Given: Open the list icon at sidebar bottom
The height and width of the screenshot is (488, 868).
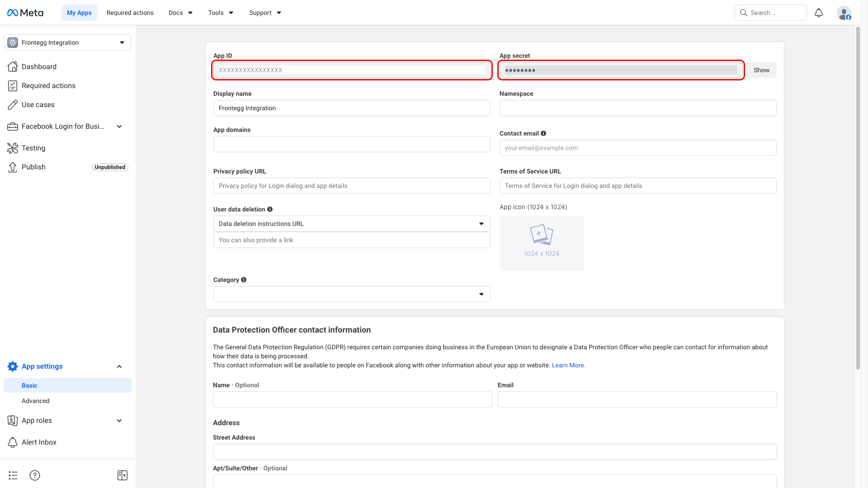Looking at the screenshot, I should (x=13, y=475).
